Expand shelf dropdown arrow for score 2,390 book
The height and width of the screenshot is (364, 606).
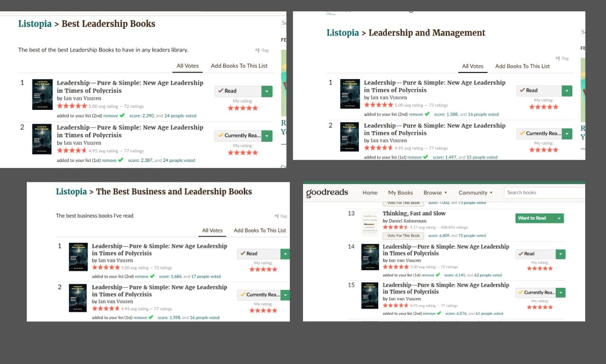point(267,91)
